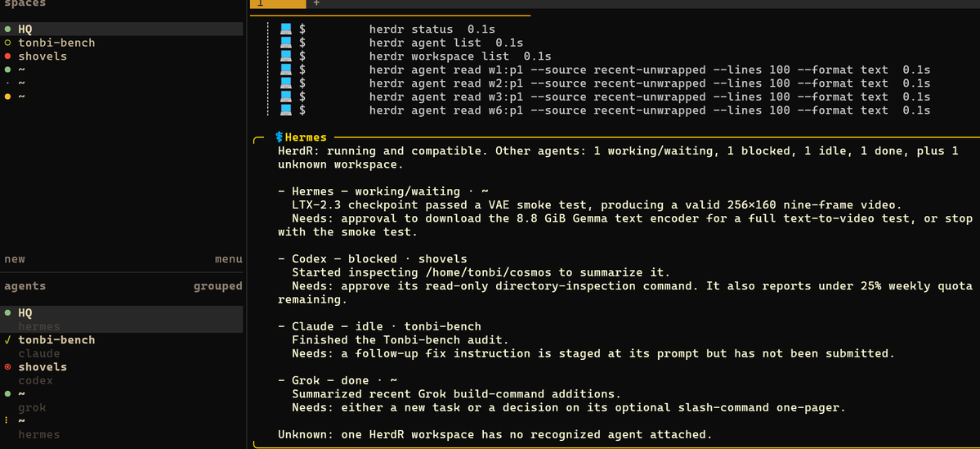Screen dimensions: 980x449
Task: Open the menu in the spaces panel
Action: coord(228,259)
